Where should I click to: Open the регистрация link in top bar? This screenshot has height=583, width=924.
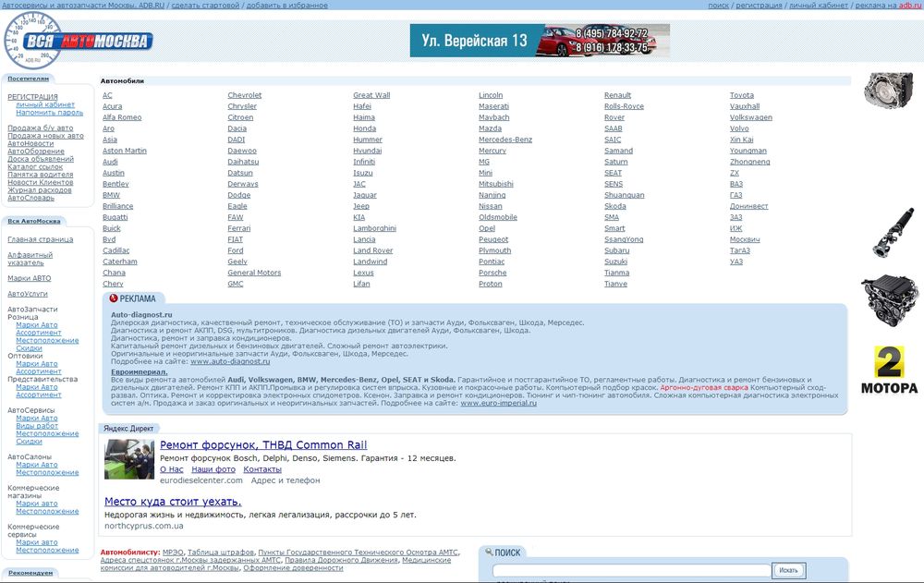759,6
